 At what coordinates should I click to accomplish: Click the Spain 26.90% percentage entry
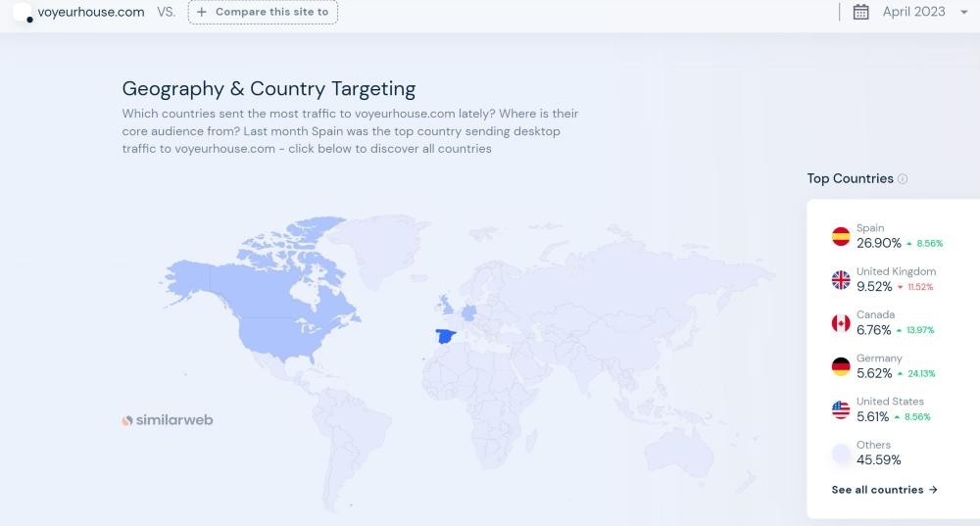point(878,243)
